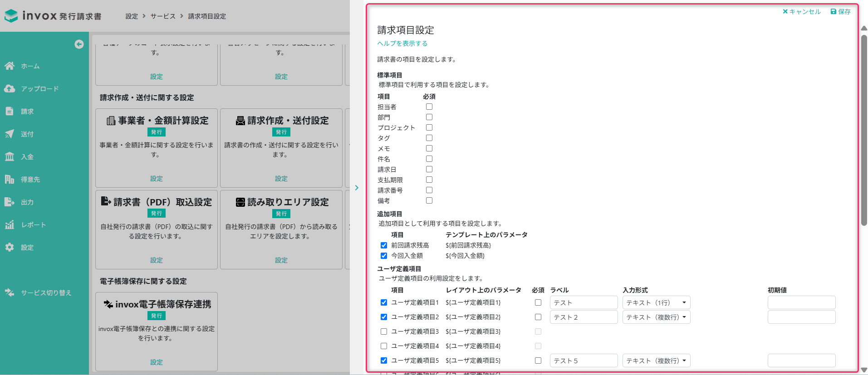
Task: Enable the ユーザ定義項目3 checkbox
Action: [x=384, y=331]
